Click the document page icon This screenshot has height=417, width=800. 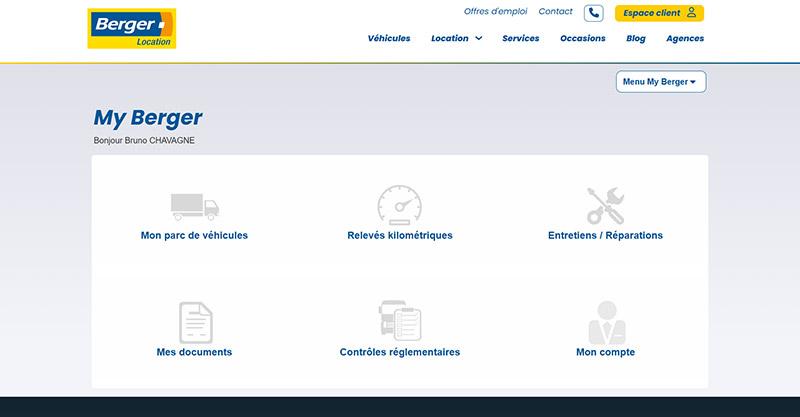[195, 323]
